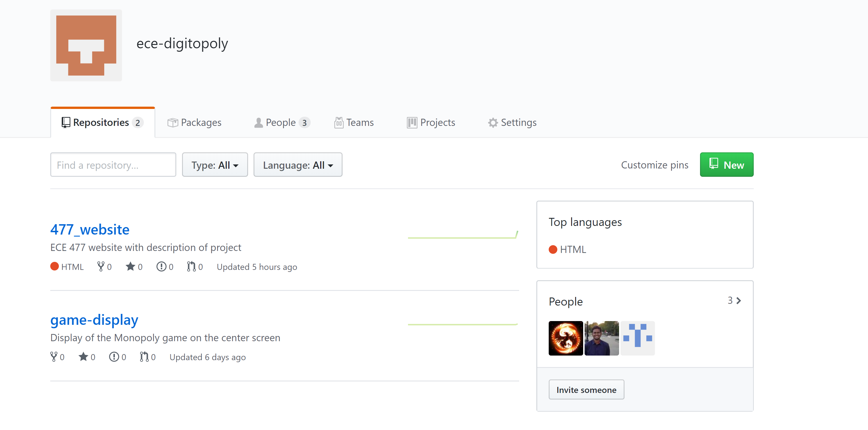This screenshot has width=868, height=430.
Task: Click the issues icon under 477_website
Action: tap(161, 266)
